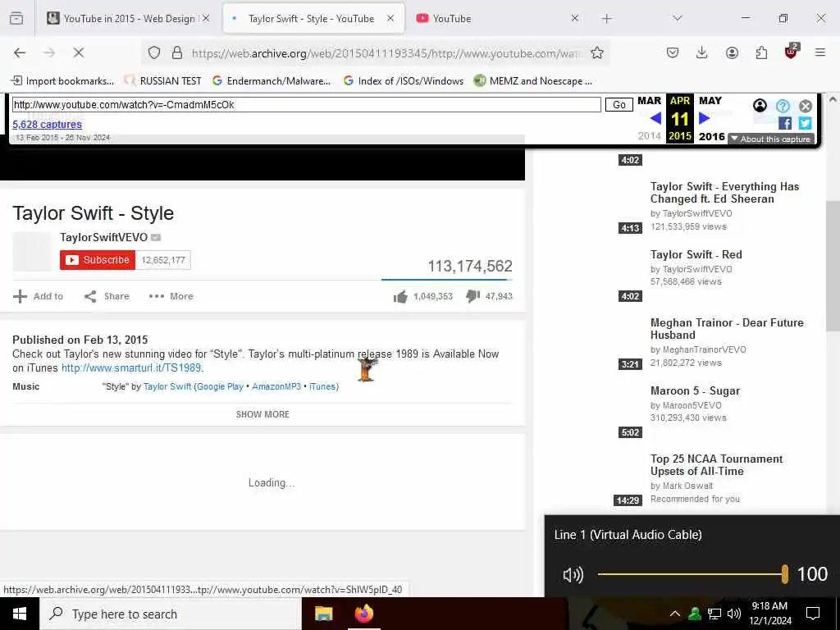Open the Taylor Swift artist link
840x630 pixels.
tap(167, 386)
